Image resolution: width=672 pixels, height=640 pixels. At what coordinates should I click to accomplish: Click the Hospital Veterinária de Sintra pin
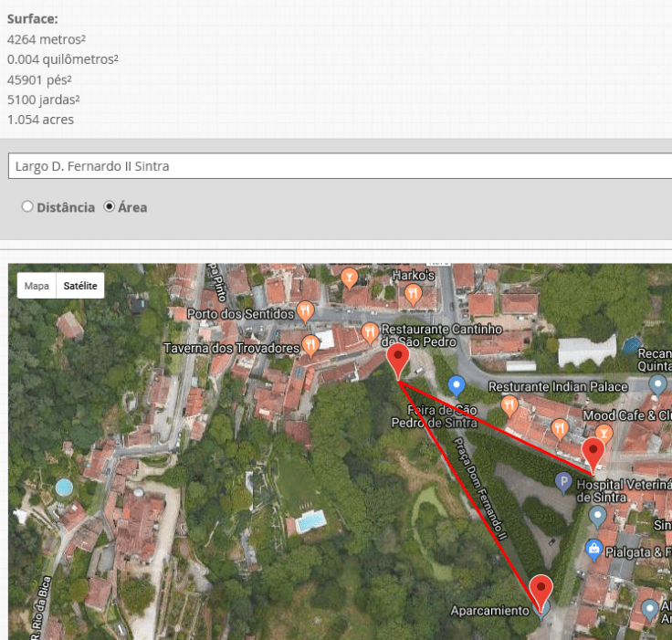tap(598, 517)
